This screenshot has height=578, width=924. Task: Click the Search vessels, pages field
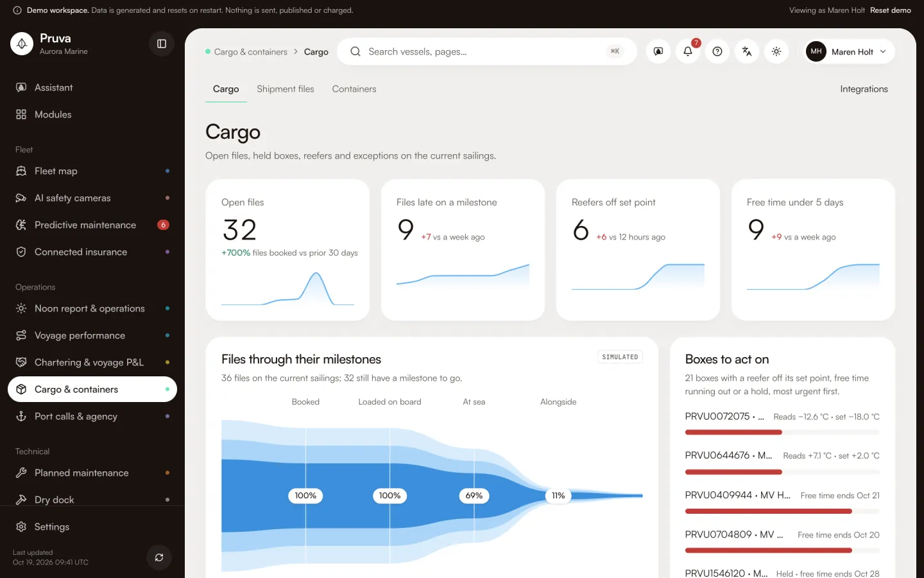487,51
